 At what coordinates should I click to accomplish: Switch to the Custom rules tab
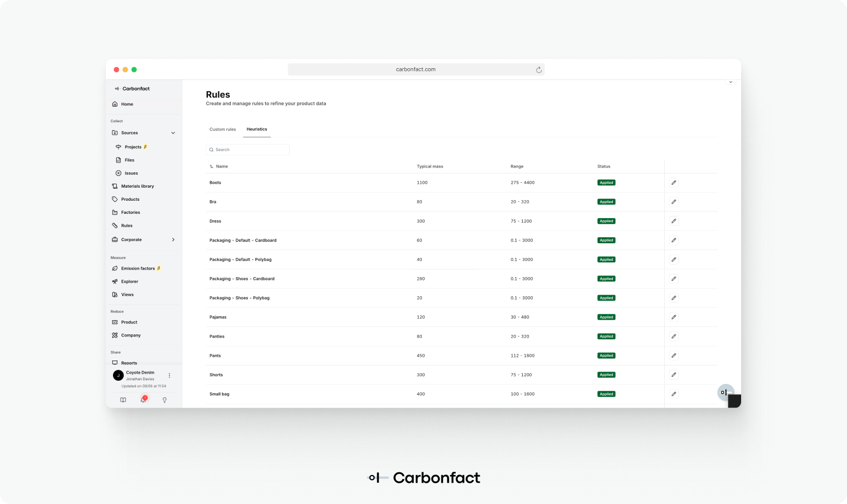coord(223,129)
